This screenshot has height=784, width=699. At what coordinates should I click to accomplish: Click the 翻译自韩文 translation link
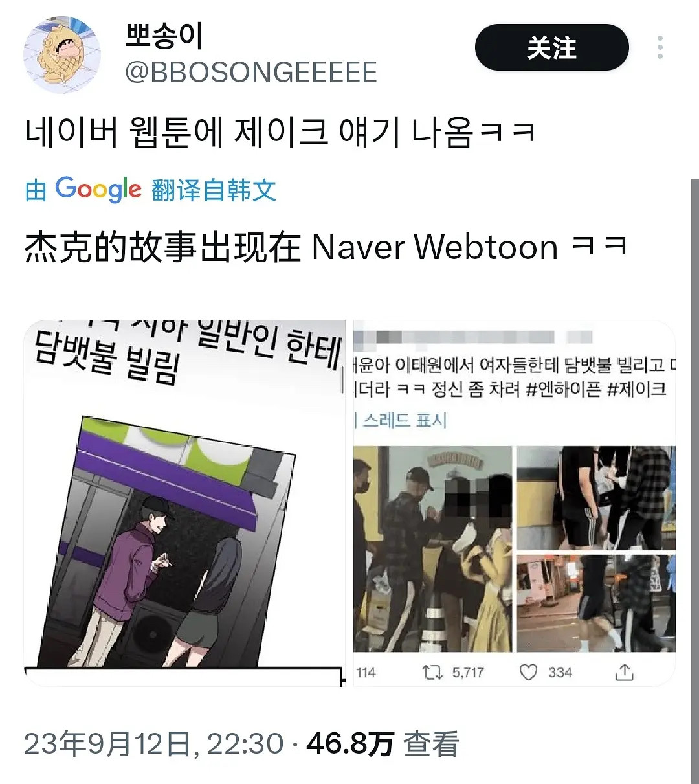point(214,190)
